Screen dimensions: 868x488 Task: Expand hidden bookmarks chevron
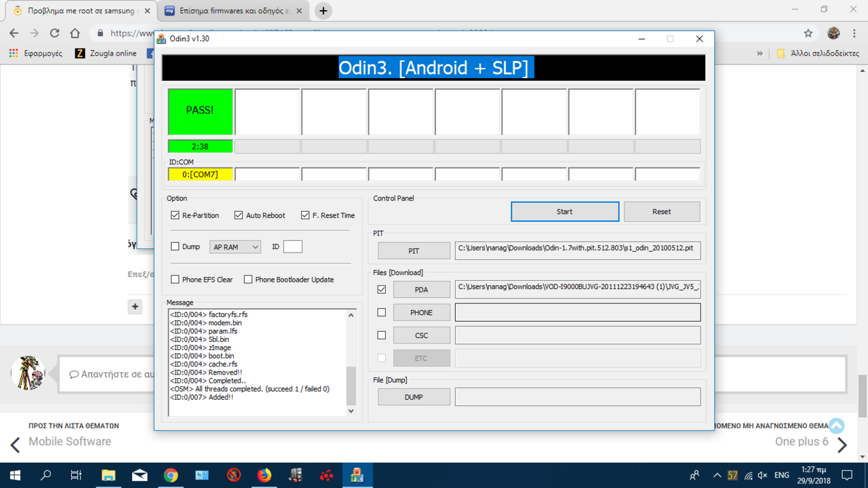pos(759,53)
